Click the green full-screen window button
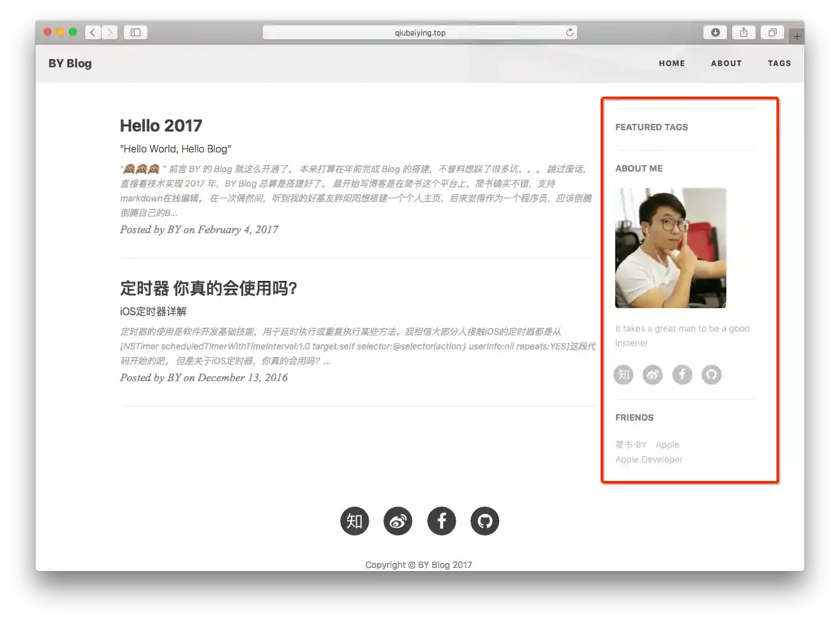 coord(73,32)
